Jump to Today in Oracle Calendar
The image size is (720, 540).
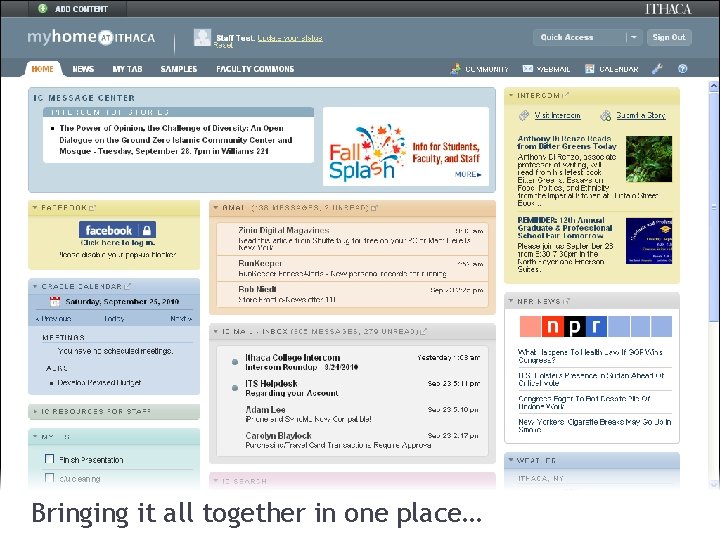point(114,319)
